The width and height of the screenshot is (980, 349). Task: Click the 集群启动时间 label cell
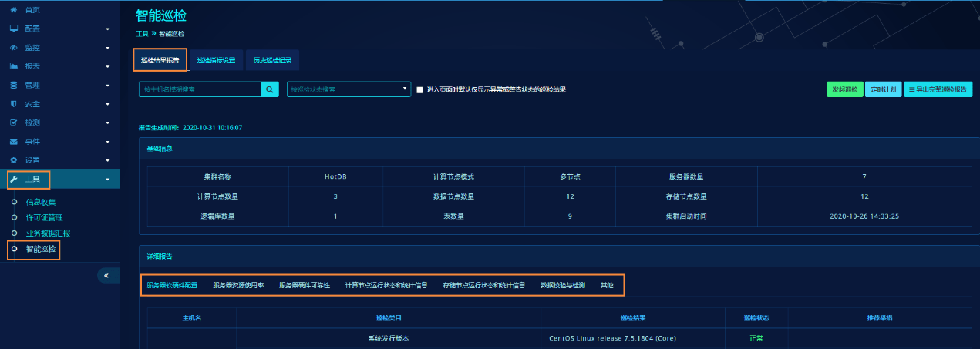686,216
